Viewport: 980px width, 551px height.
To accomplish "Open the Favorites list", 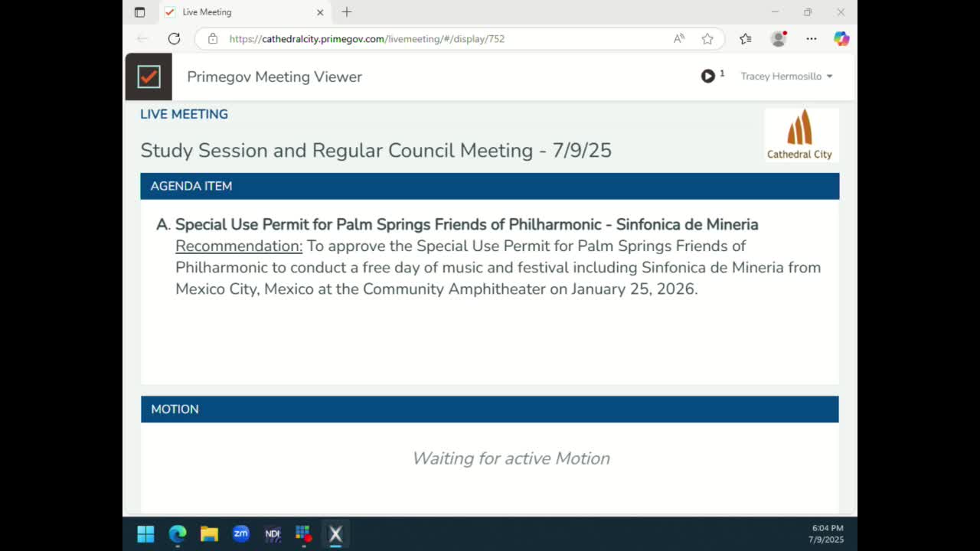I will [x=745, y=38].
